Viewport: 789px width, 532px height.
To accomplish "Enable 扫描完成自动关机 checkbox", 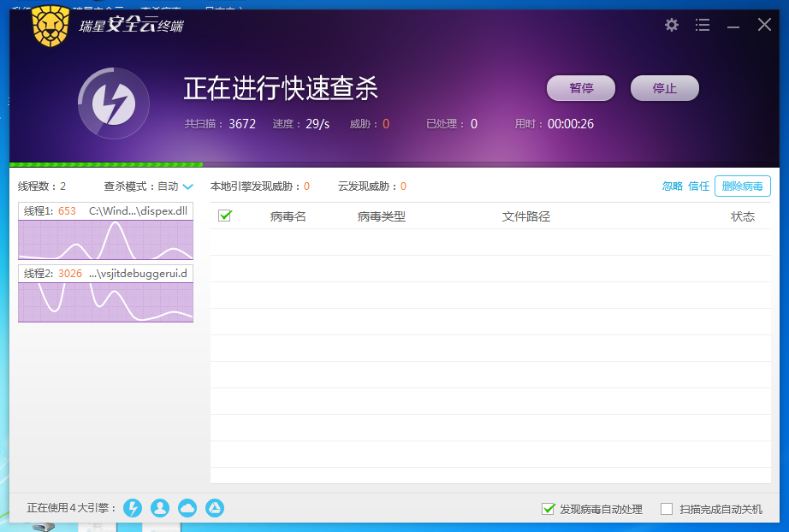I will point(667,509).
